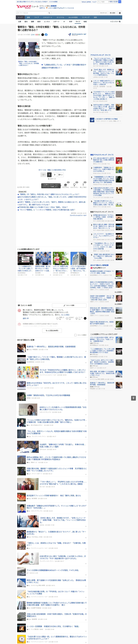Screen dimensions: 138x644
Task: Open the 速報 tab
Action: pyautogui.click(x=28, y=17)
